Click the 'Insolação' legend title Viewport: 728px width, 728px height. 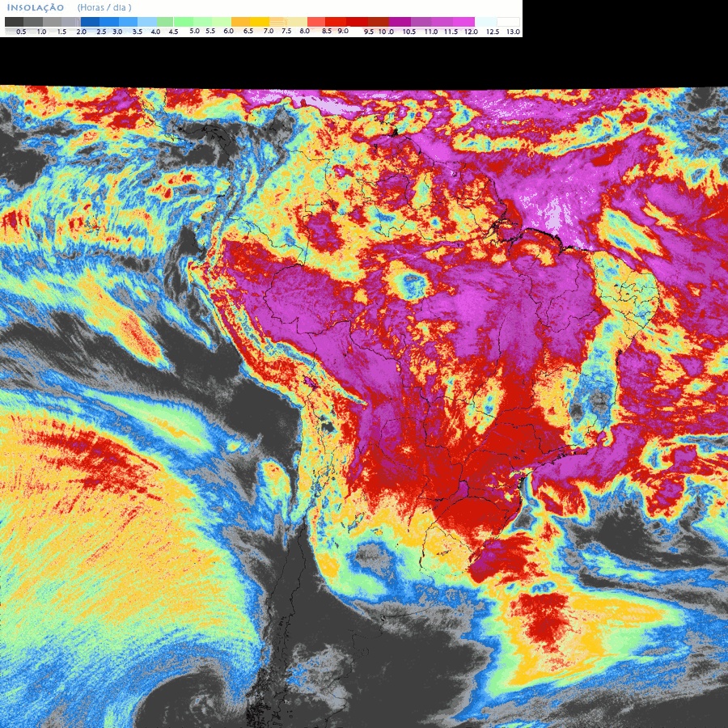[x=36, y=8]
